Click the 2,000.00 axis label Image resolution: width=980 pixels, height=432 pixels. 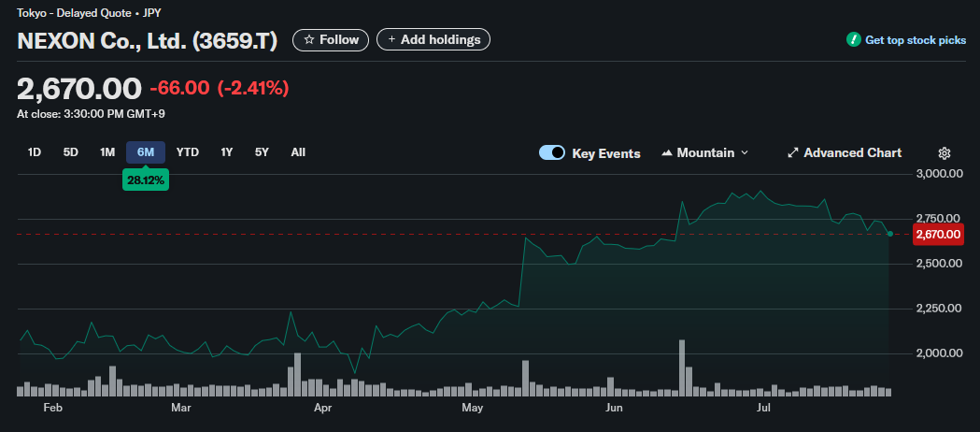click(939, 353)
